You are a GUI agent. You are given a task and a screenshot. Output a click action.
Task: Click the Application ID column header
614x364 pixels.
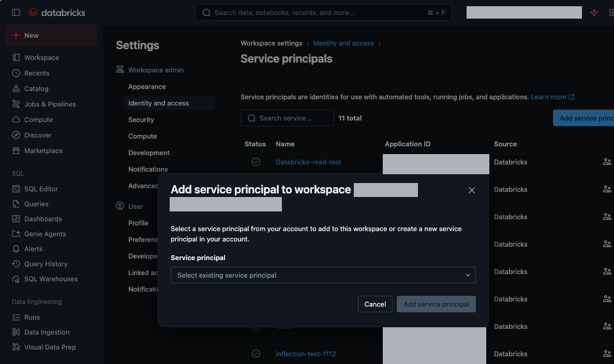click(408, 144)
